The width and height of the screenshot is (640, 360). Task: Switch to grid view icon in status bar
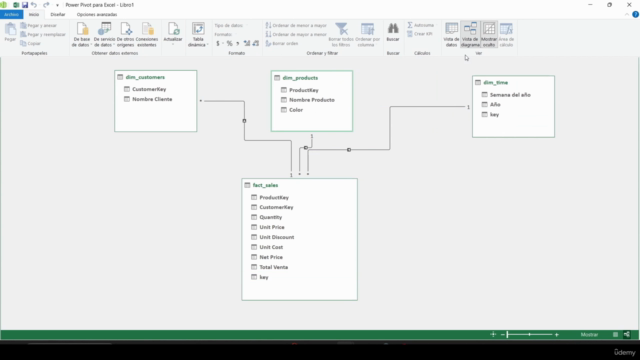[x=616, y=335]
